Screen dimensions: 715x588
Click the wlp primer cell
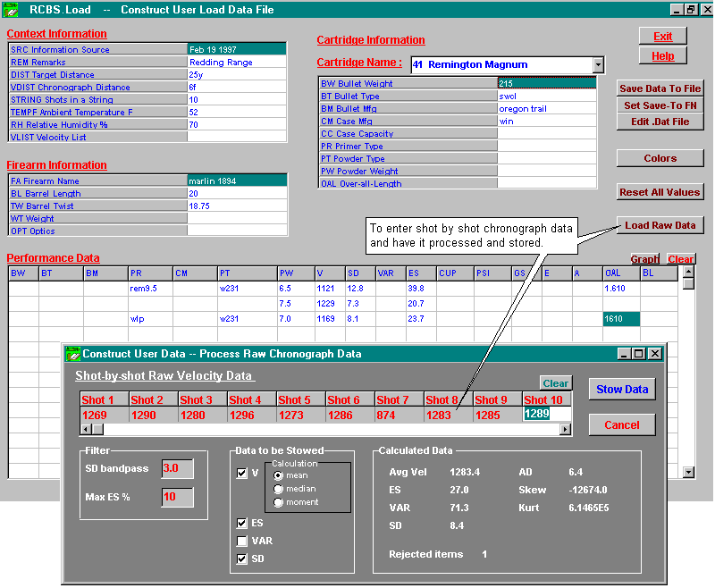tap(150, 319)
